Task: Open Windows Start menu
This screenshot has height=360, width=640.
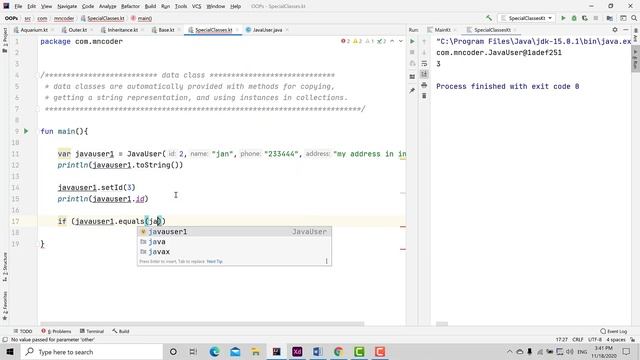Action: click(x=10, y=352)
